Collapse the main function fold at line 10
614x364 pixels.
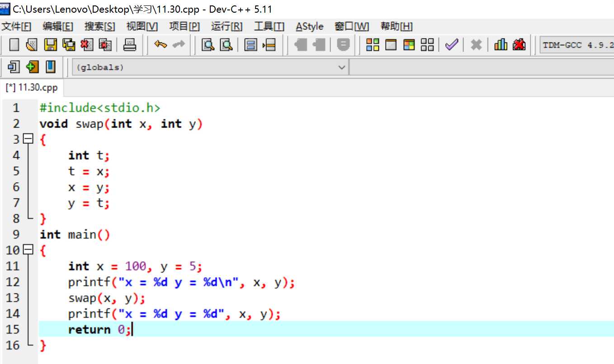coord(28,250)
